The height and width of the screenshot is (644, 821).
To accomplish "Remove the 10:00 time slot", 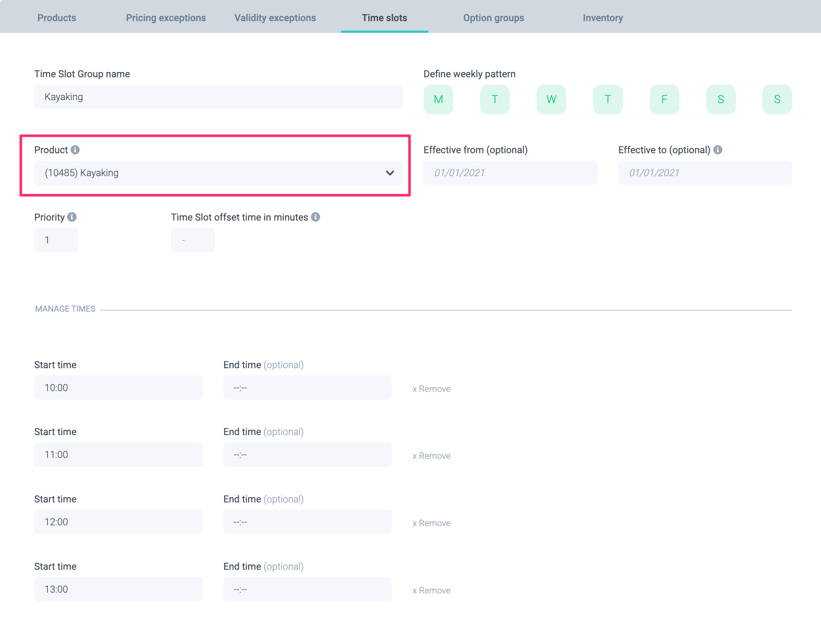I will point(431,389).
